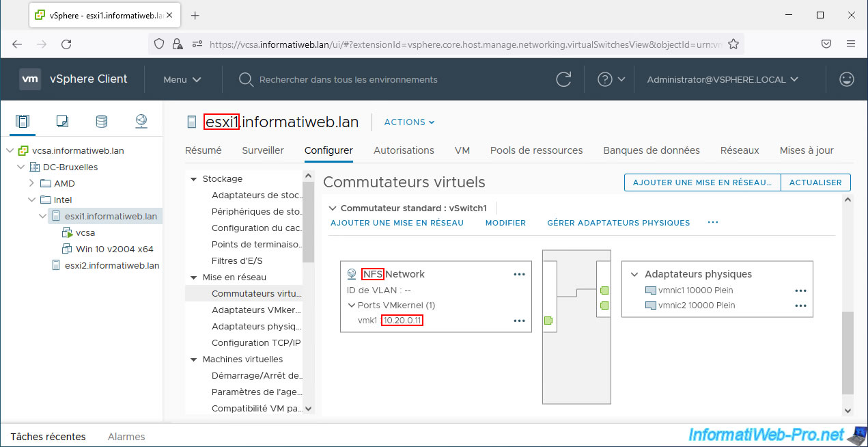Collapse the Adaptateurs physiques list

[635, 274]
